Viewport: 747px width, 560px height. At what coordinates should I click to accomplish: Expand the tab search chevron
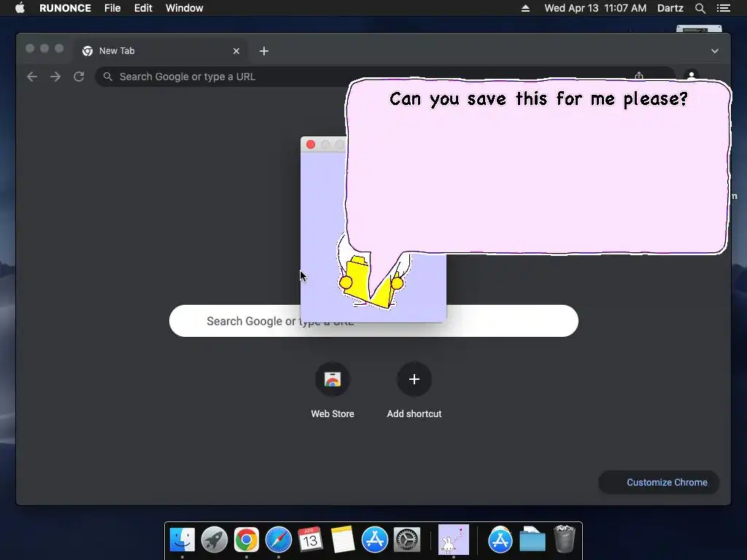point(715,51)
